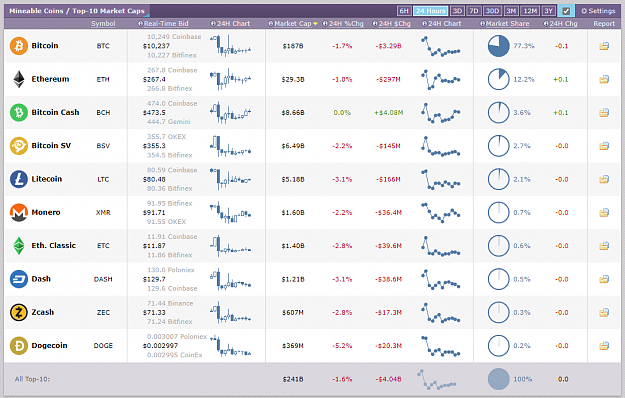The height and width of the screenshot is (398, 625).
Task: Click the BTC symbol cell
Action: point(103,46)
